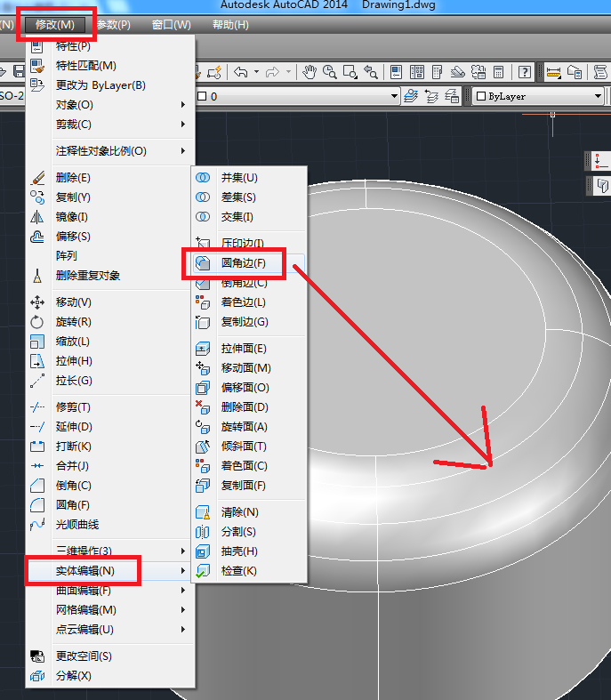Screen dimensions: 611x700
Task: Click the Undo arrow icon in toolbar
Action: pos(241,72)
